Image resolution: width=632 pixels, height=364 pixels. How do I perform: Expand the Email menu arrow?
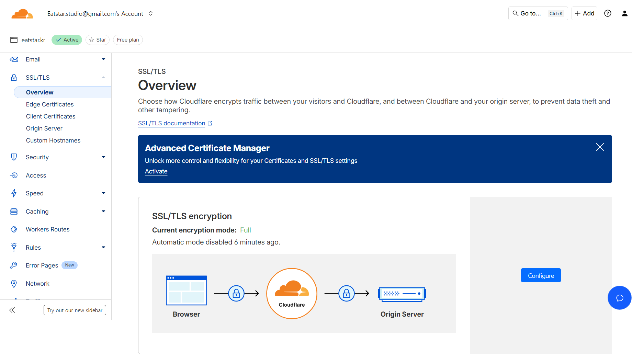[103, 59]
